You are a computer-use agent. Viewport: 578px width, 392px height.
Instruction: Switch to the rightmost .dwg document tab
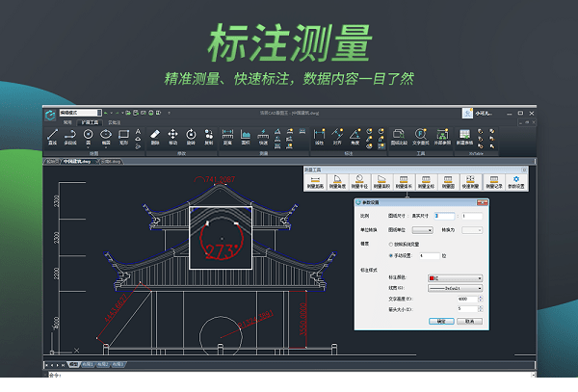111,162
